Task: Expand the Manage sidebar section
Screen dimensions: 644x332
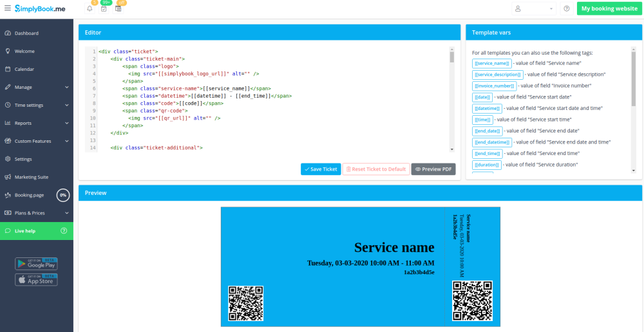Action: click(36, 87)
